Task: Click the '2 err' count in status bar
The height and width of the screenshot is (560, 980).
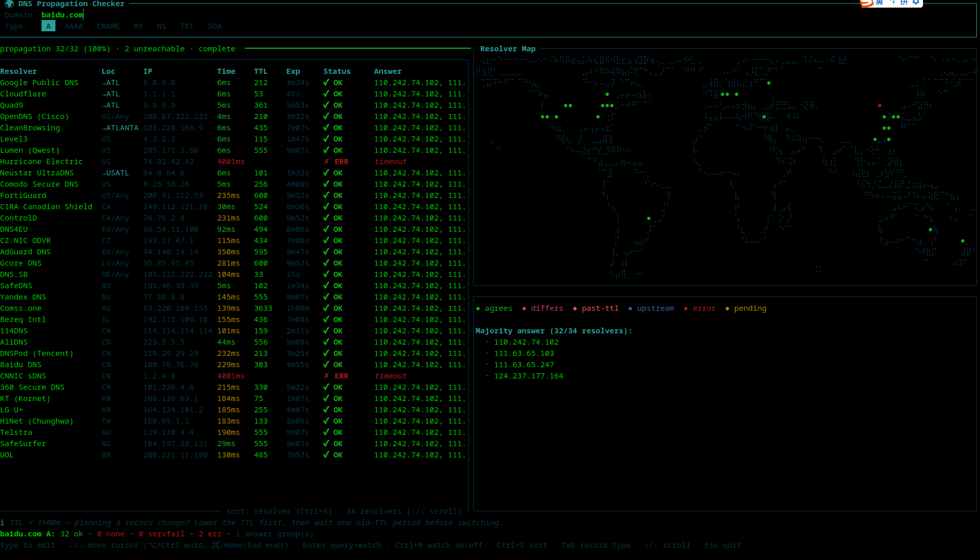Action: pos(210,534)
